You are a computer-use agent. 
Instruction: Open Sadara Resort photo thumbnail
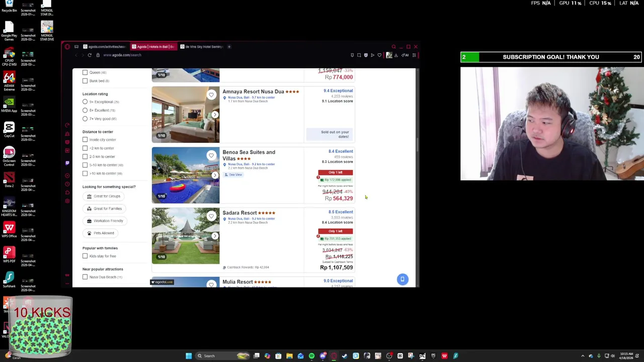pyautogui.click(x=186, y=236)
